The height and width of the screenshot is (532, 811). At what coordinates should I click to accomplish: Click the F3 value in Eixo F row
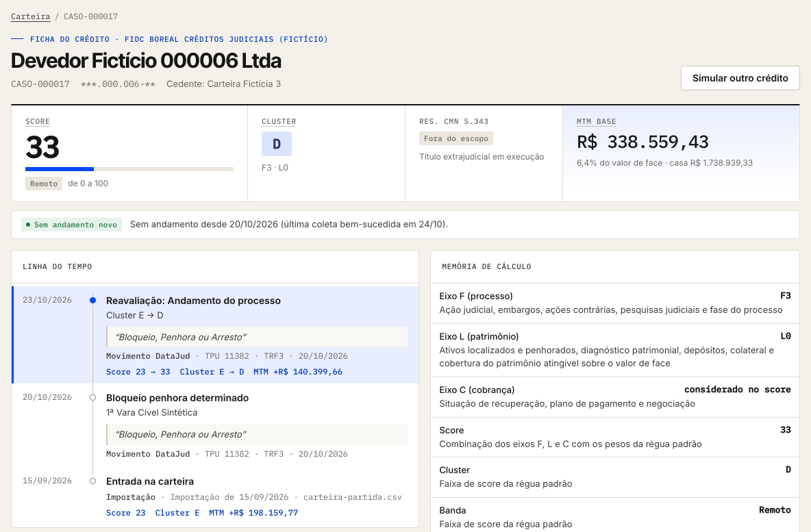click(x=786, y=296)
